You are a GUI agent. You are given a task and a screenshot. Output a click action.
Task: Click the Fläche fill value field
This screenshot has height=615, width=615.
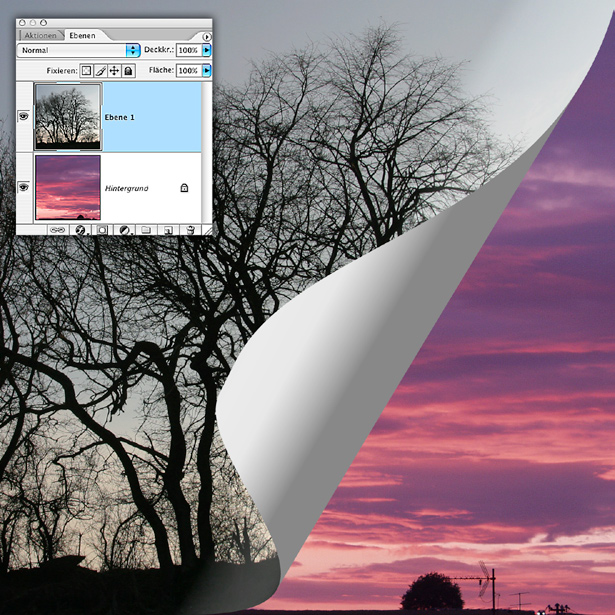(189, 71)
